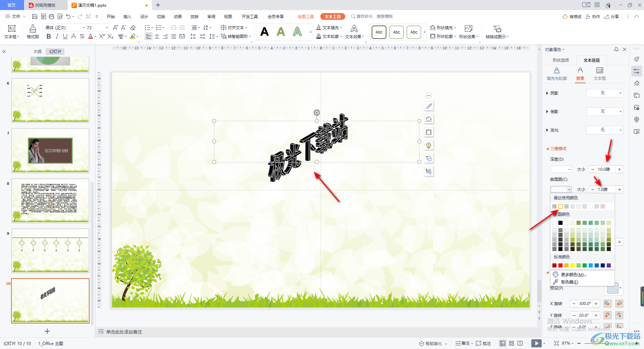Start slideshow playback

[536, 343]
